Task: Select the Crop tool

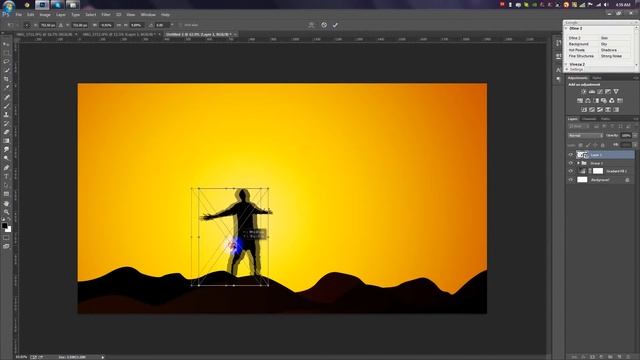Action: [6, 79]
